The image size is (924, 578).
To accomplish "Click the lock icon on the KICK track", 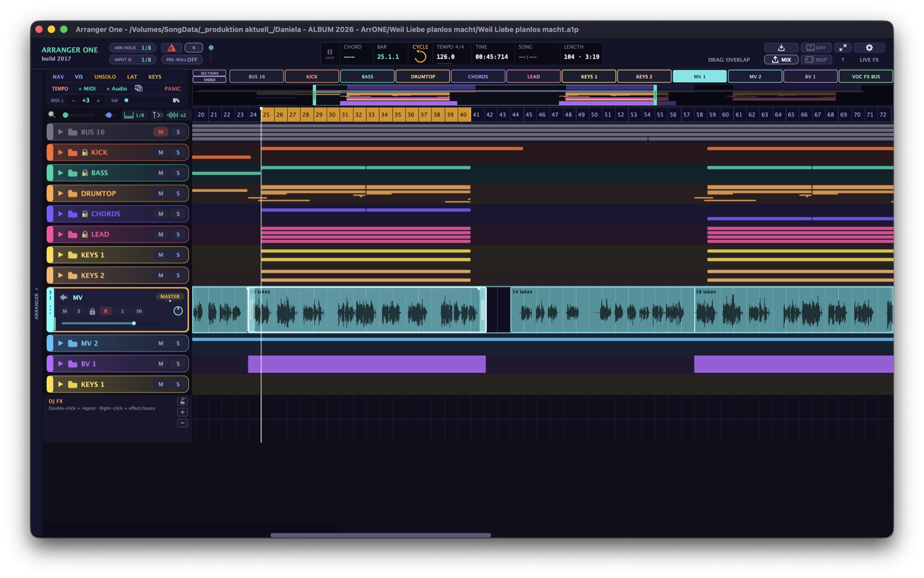I will (85, 152).
